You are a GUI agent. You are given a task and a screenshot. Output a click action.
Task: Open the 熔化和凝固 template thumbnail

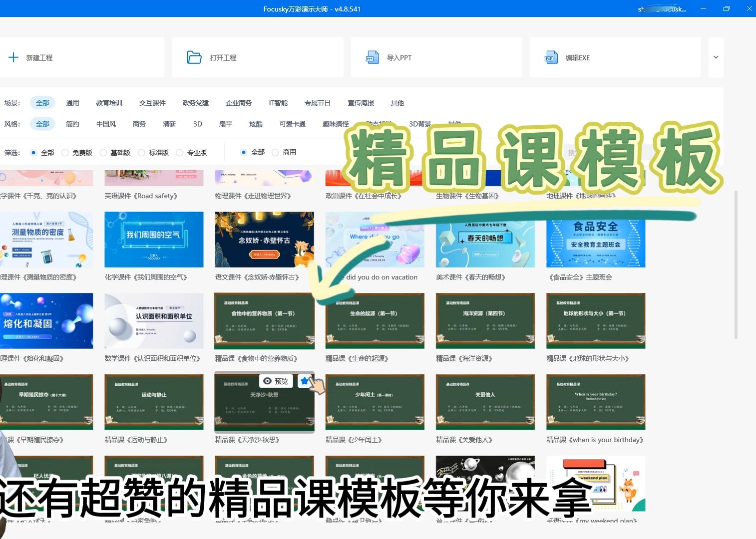pos(46,321)
